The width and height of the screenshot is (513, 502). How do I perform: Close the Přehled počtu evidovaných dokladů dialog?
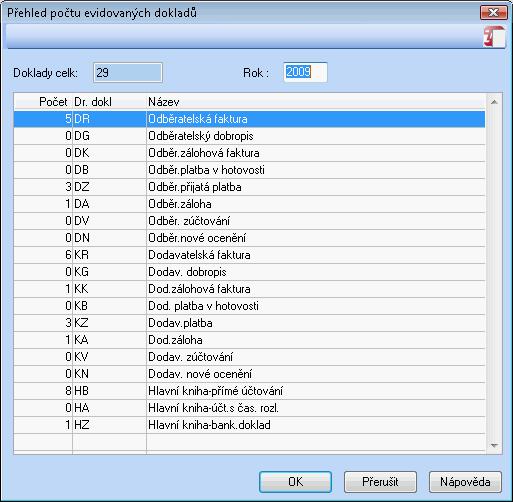click(x=493, y=13)
